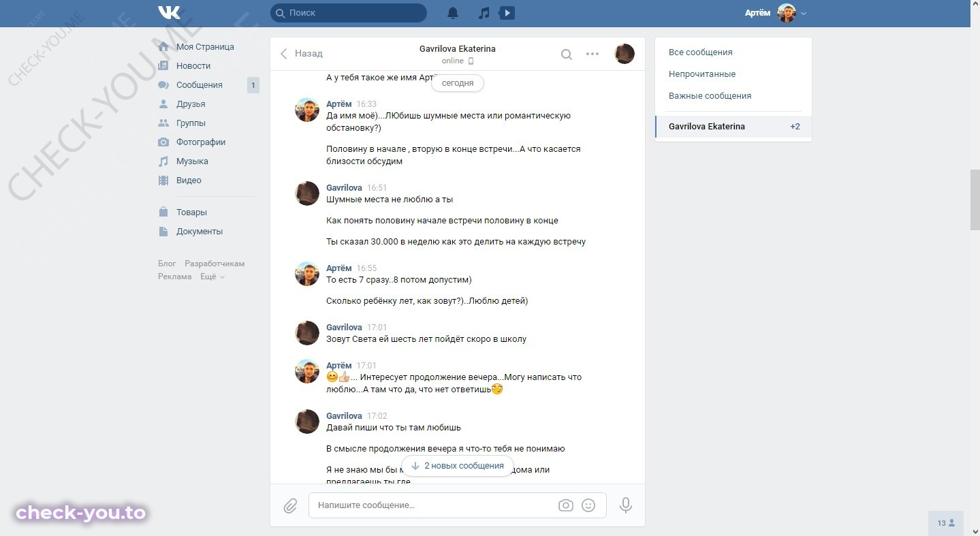Viewport: 980px width, 536px height.
Task: Open Реклама footer link
Action: (175, 277)
